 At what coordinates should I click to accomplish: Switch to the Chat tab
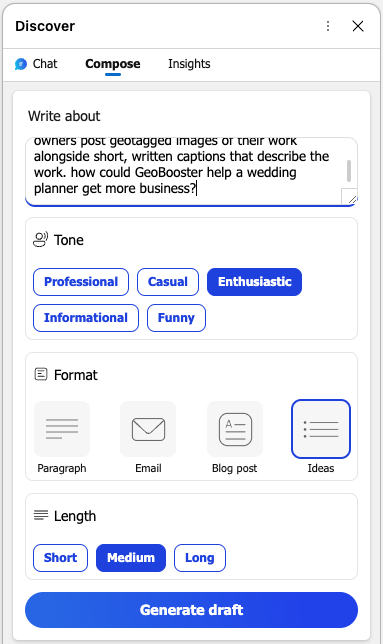pos(36,64)
